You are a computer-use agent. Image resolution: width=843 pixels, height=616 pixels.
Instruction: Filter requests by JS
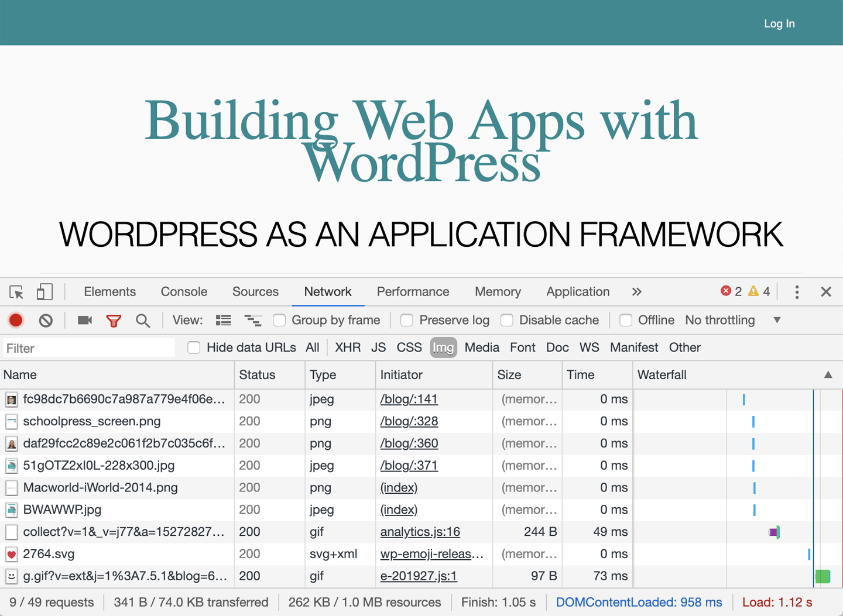[x=378, y=347]
